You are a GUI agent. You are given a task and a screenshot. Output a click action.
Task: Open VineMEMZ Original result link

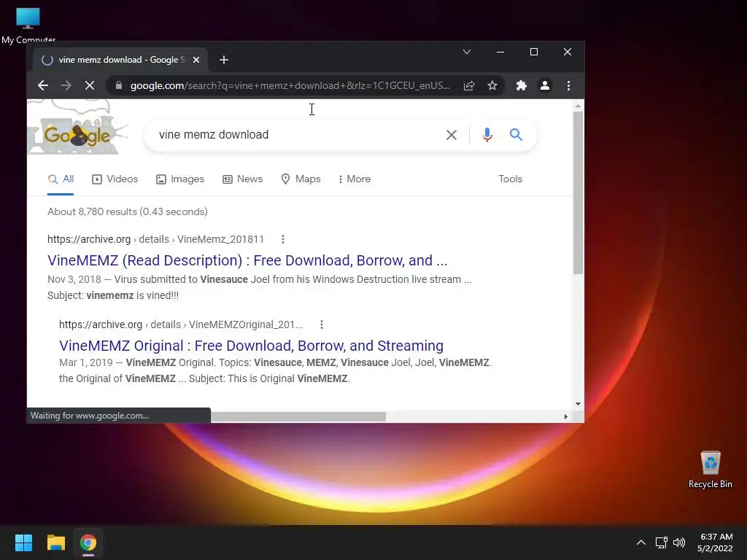tap(251, 346)
